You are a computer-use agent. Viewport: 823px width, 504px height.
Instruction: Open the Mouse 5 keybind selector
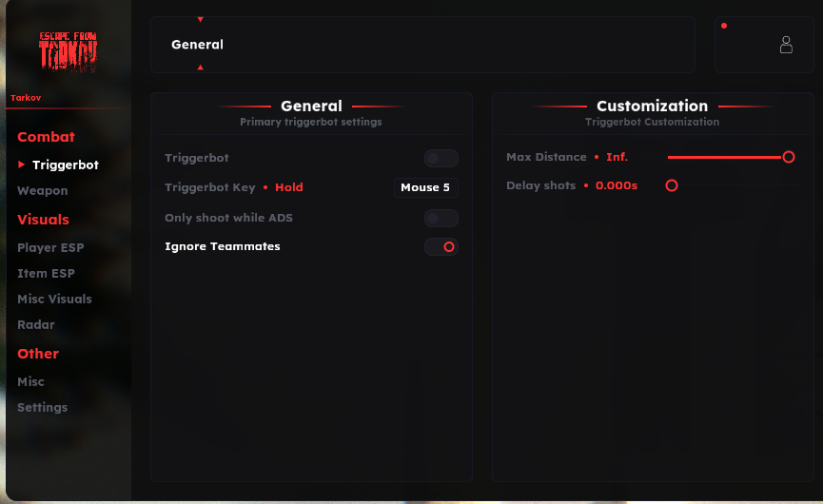[425, 187]
